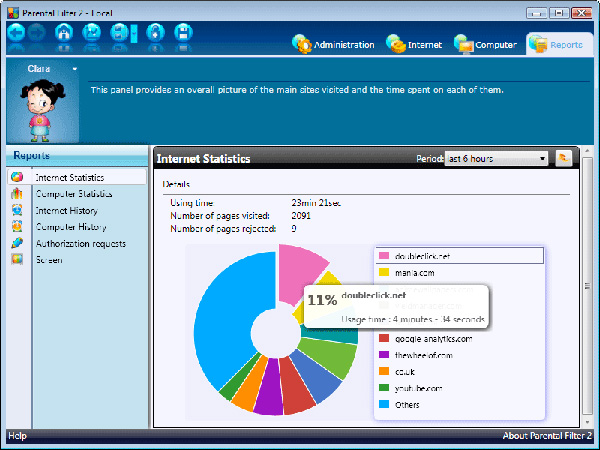The height and width of the screenshot is (450, 600).
Task: Click the Parental Filter 2 title bar app icon
Action: click(x=13, y=13)
